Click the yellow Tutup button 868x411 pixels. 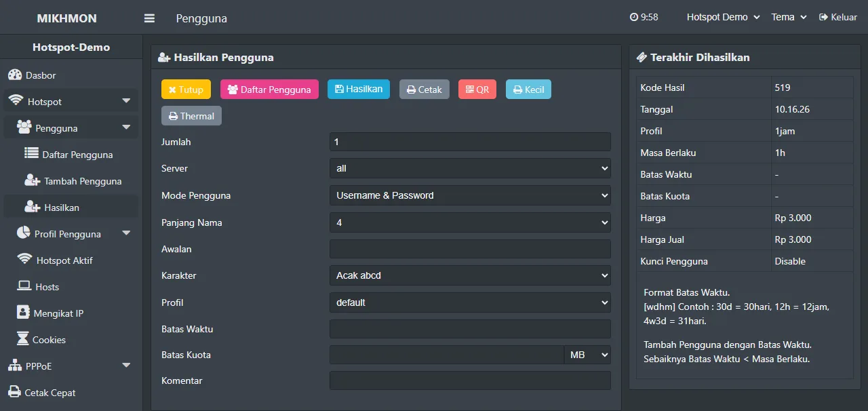coord(186,90)
